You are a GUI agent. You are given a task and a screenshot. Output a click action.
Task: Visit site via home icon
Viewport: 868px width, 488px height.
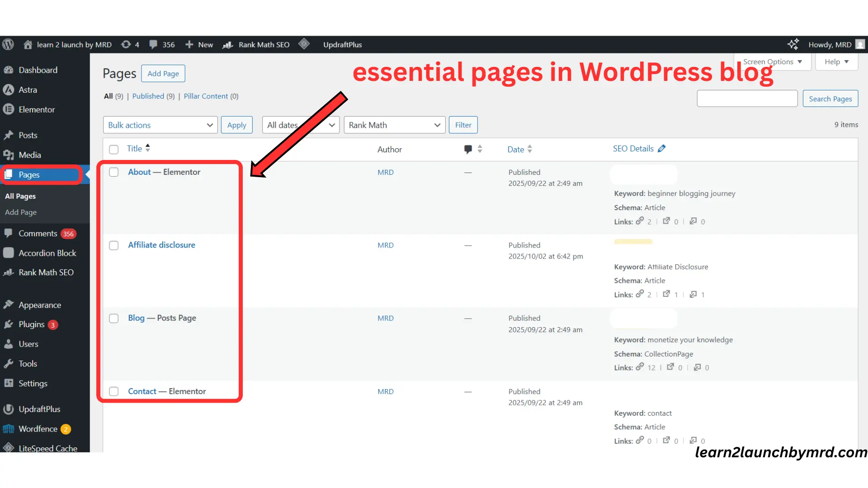[x=28, y=44]
